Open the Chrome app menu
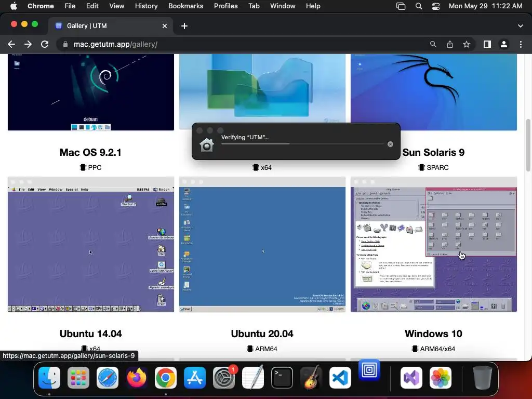532x399 pixels. pyautogui.click(x=41, y=6)
